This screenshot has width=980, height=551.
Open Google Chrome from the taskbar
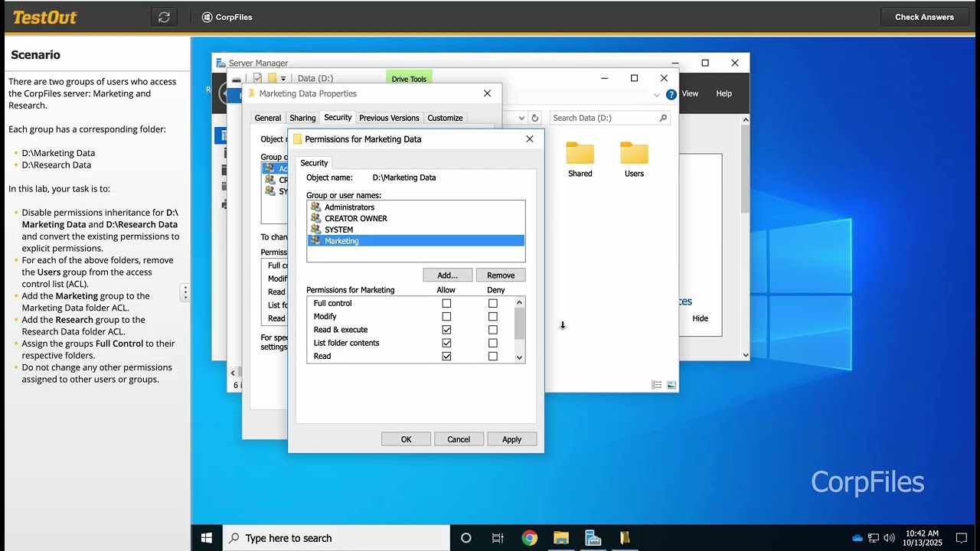[529, 538]
